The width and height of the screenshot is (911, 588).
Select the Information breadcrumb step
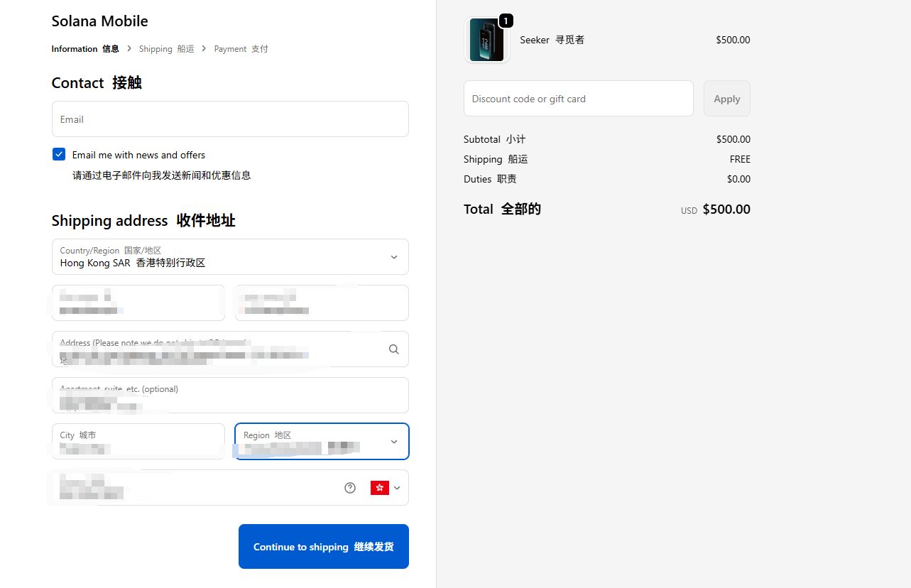coord(85,49)
